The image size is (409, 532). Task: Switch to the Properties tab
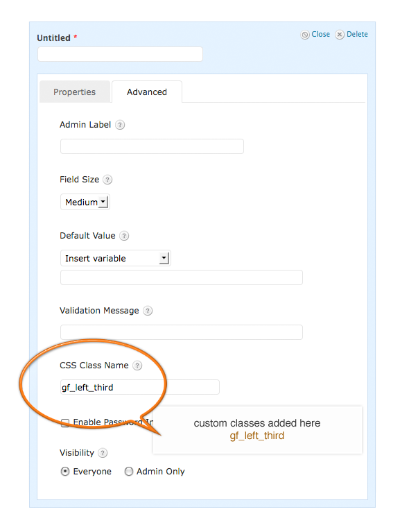pyautogui.click(x=75, y=92)
